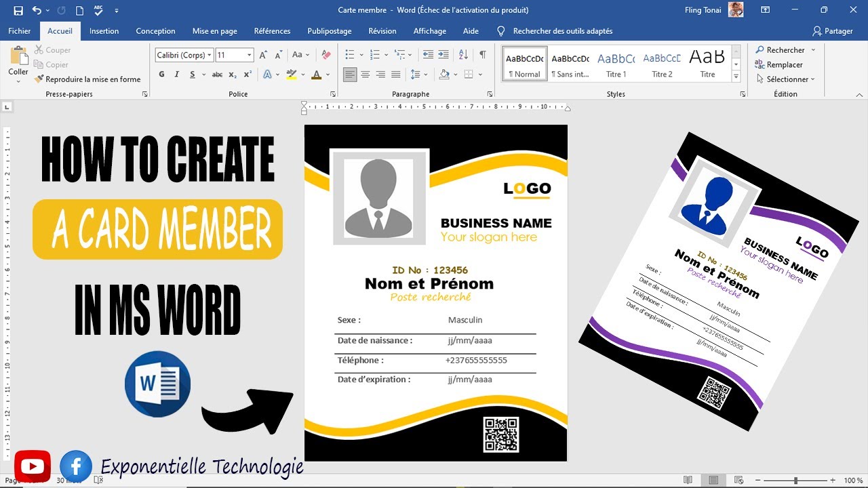Screen dimensions: 868x488
Task: Open numbered list dropdown arrow
Action: click(385, 55)
